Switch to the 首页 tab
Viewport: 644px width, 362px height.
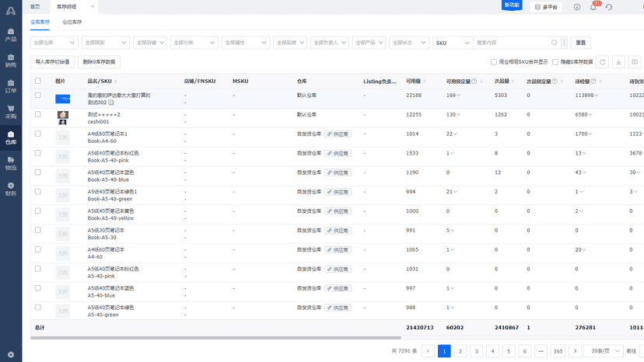click(x=35, y=6)
